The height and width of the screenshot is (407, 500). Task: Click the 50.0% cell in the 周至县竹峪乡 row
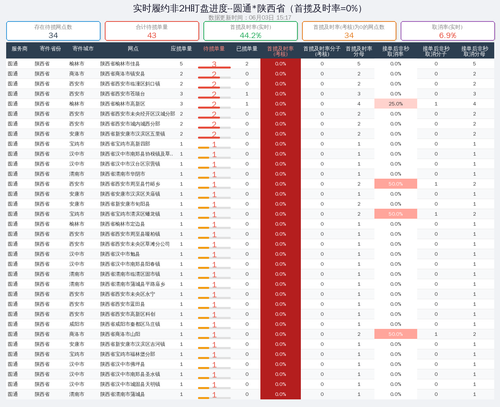[x=396, y=184]
